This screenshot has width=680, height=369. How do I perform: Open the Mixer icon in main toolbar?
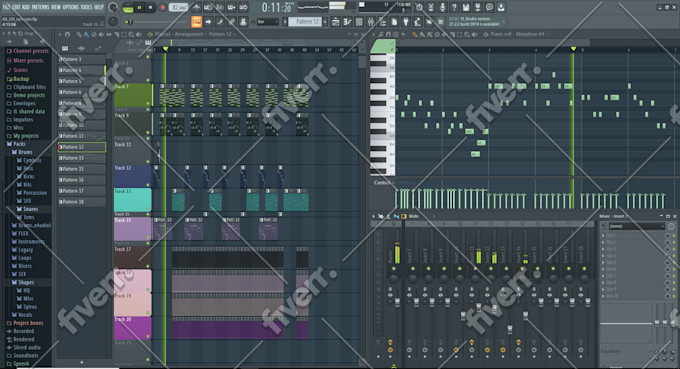tap(371, 22)
